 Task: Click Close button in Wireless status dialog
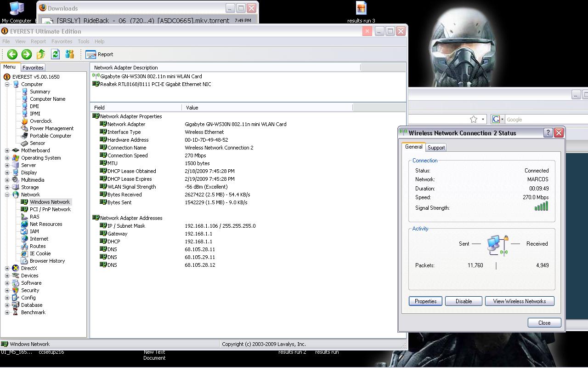[544, 323]
